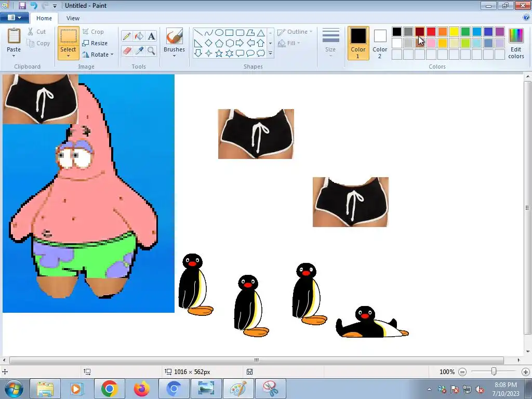Choose the Triangle shape
532x399 pixels.
261,33
